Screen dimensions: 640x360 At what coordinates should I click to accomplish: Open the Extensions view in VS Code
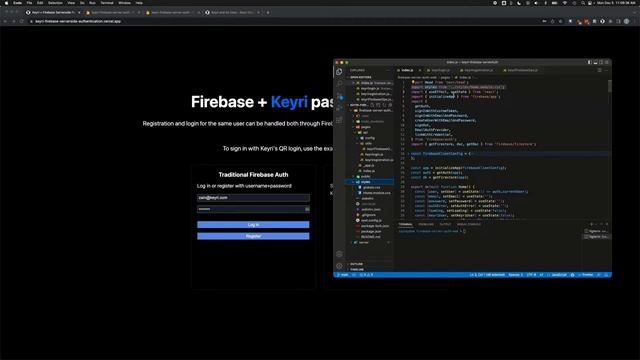click(x=339, y=120)
